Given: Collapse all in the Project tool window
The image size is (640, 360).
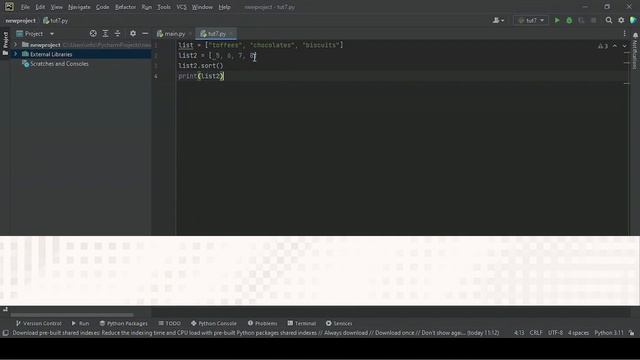Looking at the screenshot, I should (118, 33).
